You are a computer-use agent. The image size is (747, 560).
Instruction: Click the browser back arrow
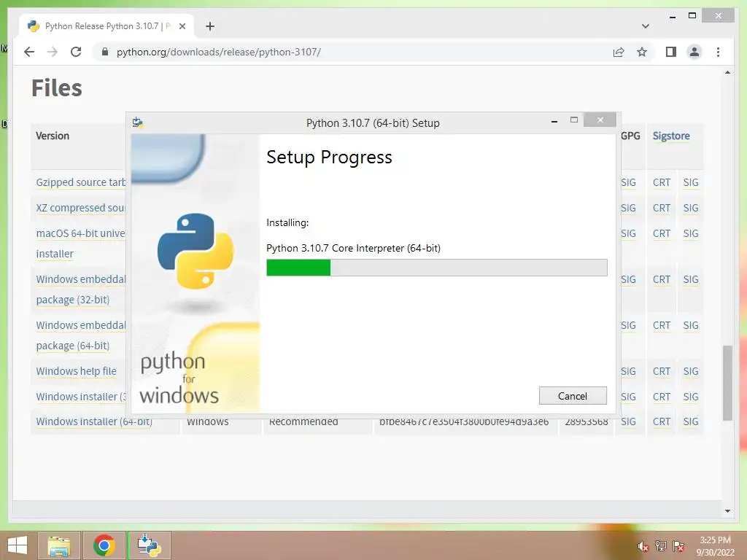29,52
